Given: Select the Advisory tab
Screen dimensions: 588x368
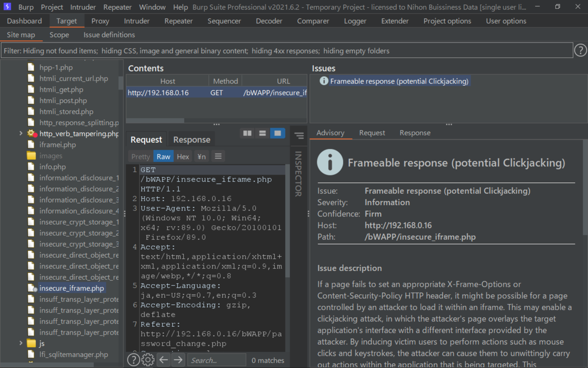Looking at the screenshot, I should coord(330,133).
